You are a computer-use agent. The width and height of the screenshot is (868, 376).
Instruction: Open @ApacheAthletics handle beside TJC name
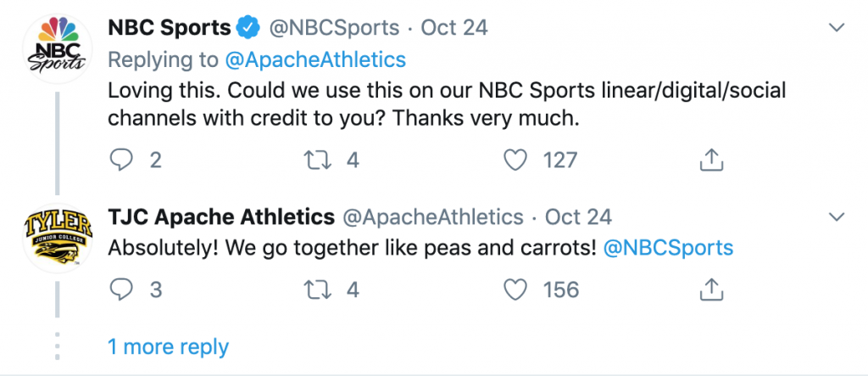433,216
